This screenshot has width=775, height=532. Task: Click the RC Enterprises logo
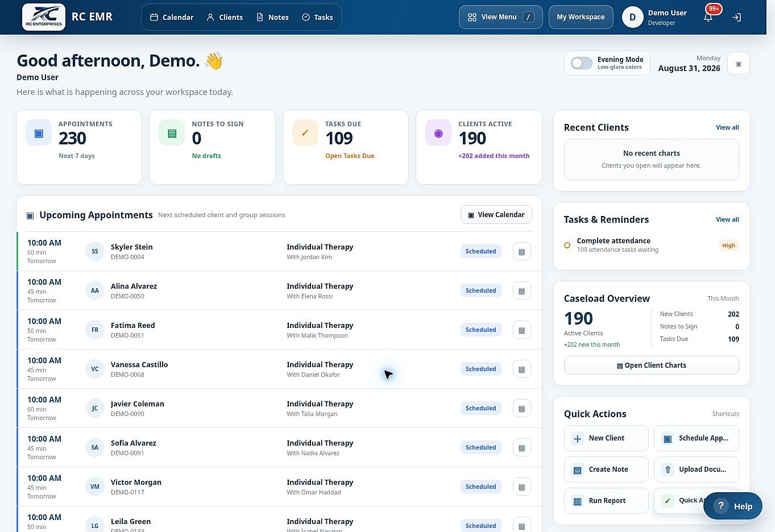(x=44, y=16)
